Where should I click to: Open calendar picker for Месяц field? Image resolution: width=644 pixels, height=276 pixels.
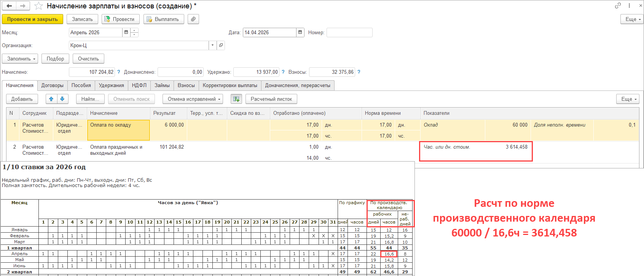(x=126, y=33)
